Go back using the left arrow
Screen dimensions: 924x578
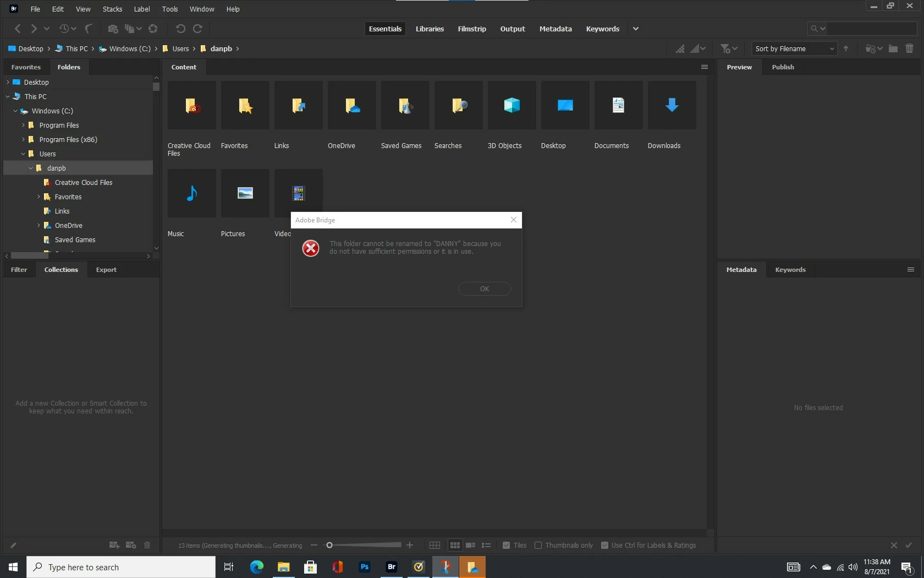point(18,29)
